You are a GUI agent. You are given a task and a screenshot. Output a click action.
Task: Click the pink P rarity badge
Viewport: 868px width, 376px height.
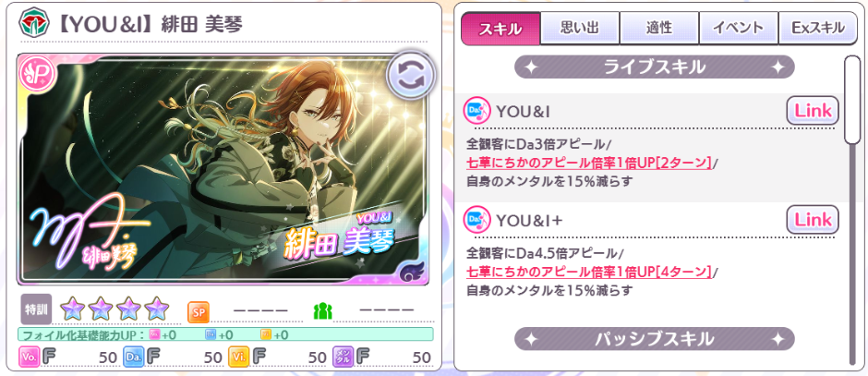coord(31,71)
